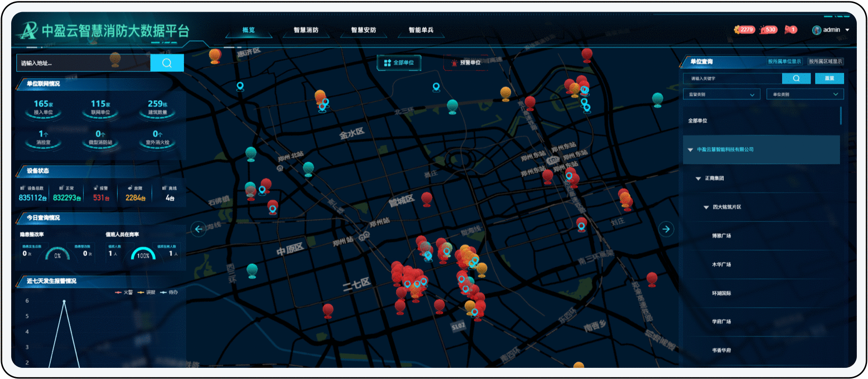Click the admin user avatar

pyautogui.click(x=817, y=30)
